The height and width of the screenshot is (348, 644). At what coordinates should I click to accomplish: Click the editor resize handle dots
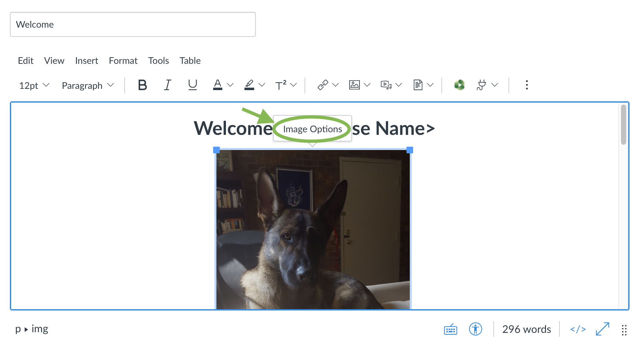point(624,330)
